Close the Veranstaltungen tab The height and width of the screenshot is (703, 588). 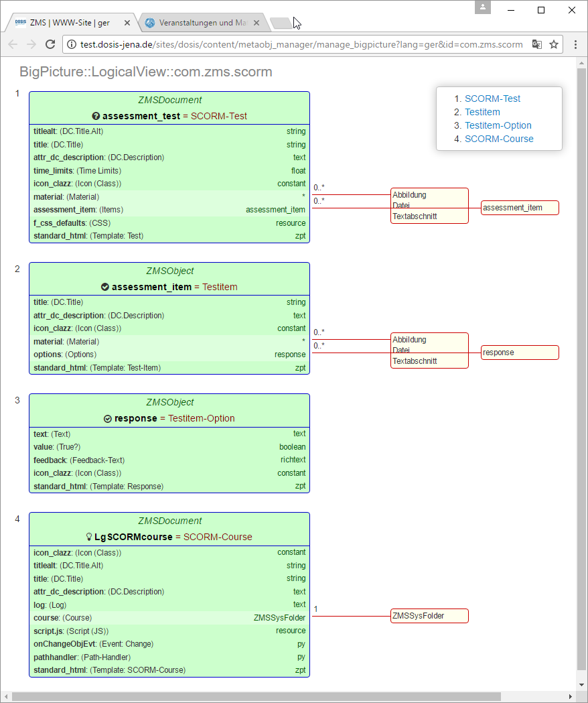(256, 23)
